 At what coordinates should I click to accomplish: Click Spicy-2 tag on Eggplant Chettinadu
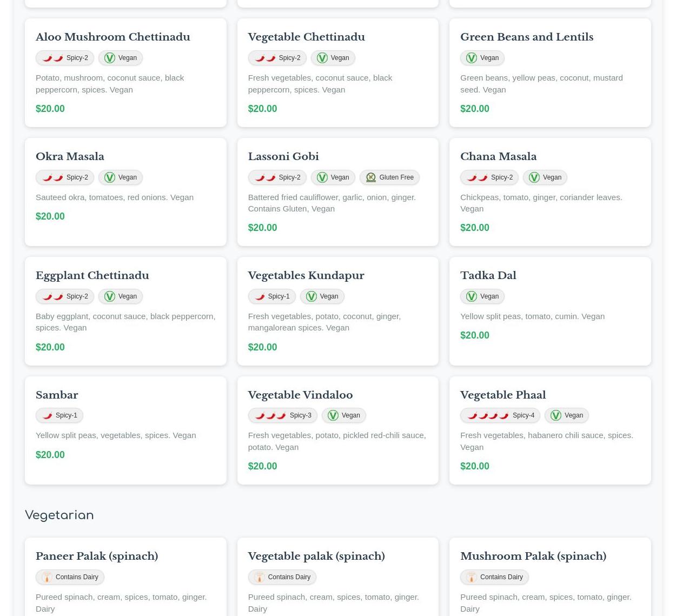tap(65, 296)
